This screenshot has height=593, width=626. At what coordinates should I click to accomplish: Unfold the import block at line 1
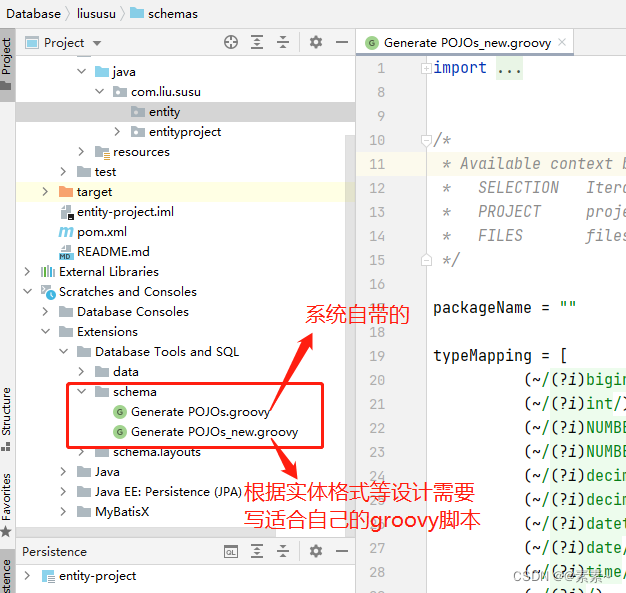pos(426,69)
